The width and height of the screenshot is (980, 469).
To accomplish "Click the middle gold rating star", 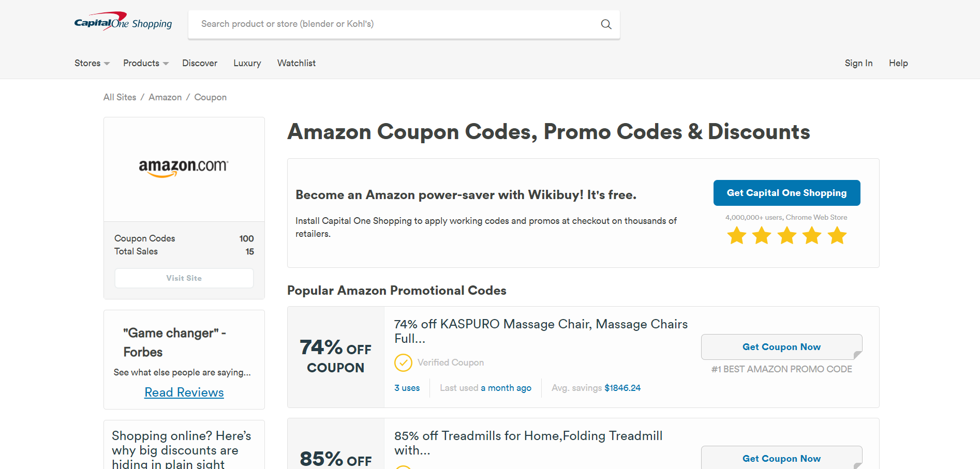I will click(787, 236).
